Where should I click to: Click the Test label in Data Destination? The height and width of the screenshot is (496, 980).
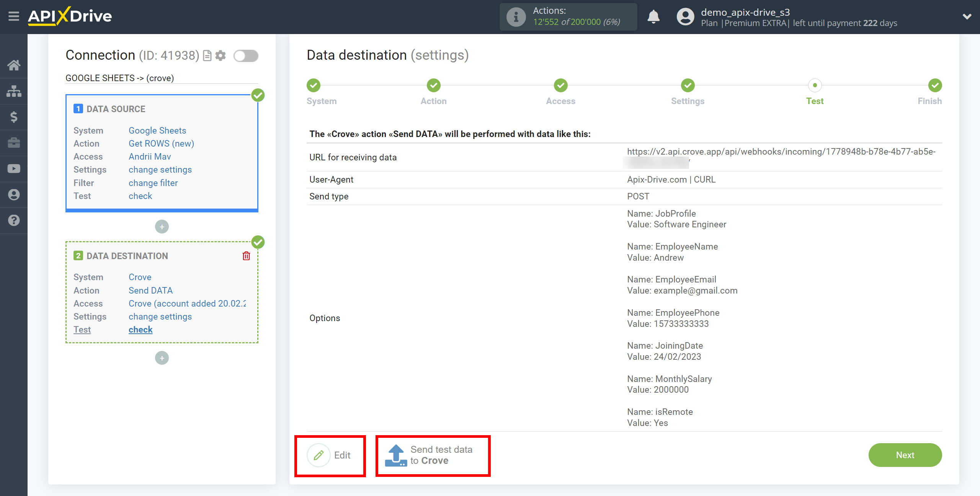point(82,330)
